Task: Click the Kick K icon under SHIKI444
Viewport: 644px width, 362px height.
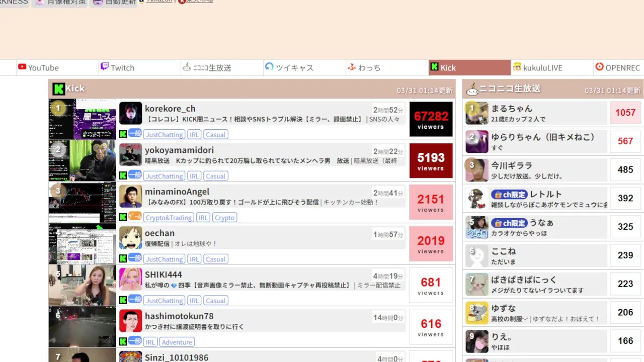Action: (x=123, y=300)
